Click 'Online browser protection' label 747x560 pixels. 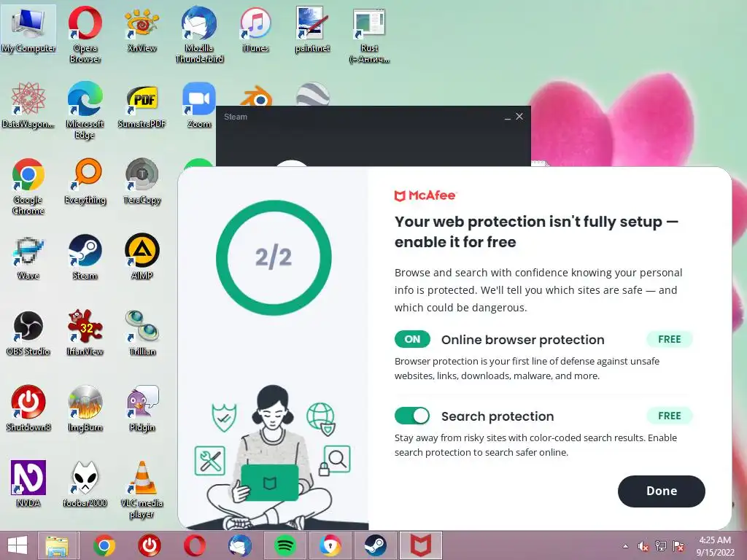point(522,340)
